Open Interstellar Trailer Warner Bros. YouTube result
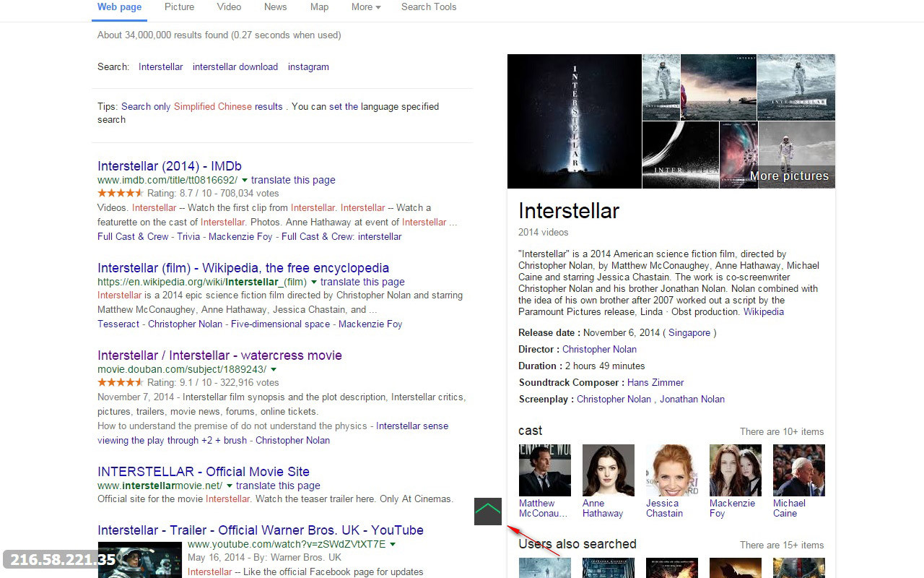 click(261, 530)
